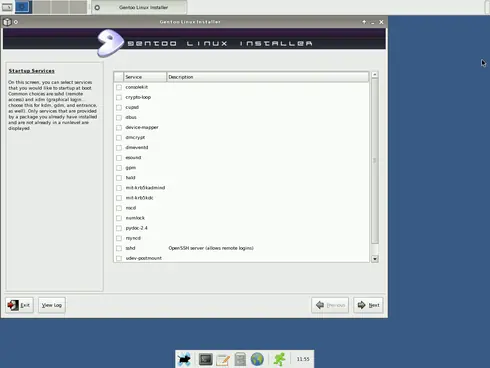Enable the esound service checkbox
Screen dimensions: 490x368
coord(119,158)
